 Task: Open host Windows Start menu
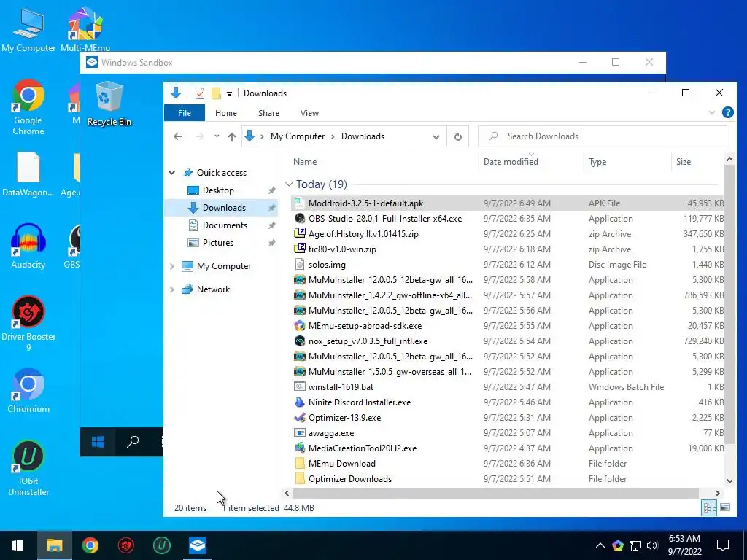point(18,545)
